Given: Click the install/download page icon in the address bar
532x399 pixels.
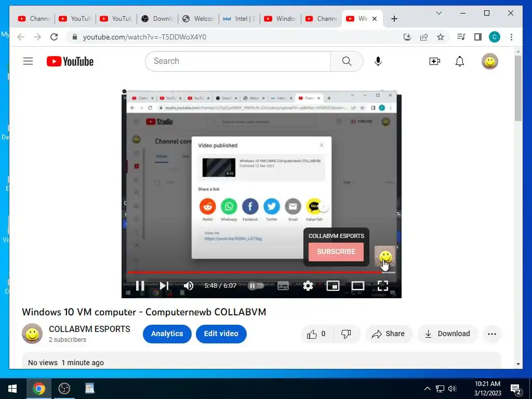Looking at the screenshot, I should 407,37.
